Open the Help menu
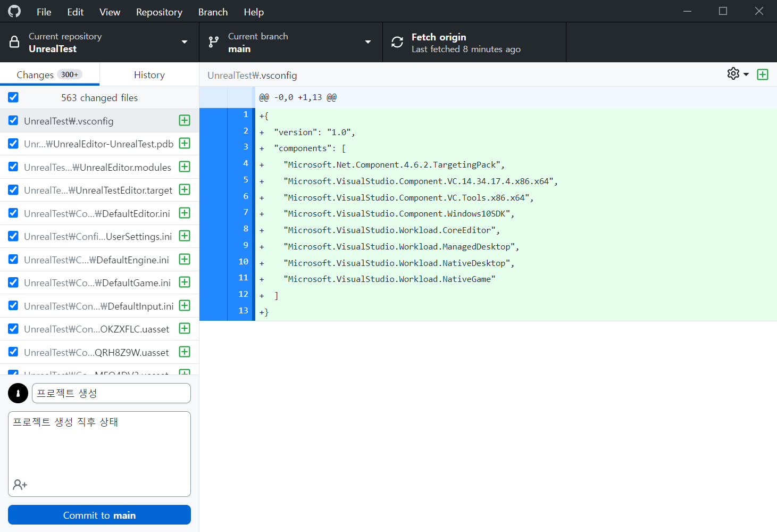The width and height of the screenshot is (777, 532). [x=254, y=12]
